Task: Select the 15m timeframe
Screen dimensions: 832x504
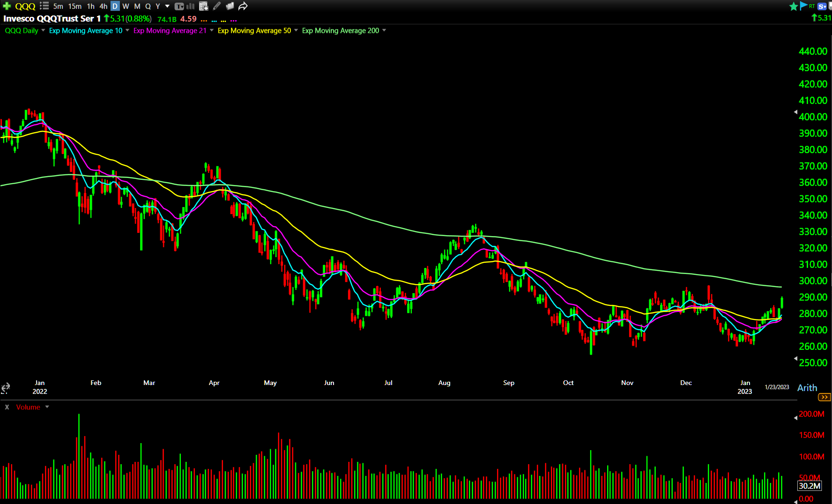Action: [74, 6]
